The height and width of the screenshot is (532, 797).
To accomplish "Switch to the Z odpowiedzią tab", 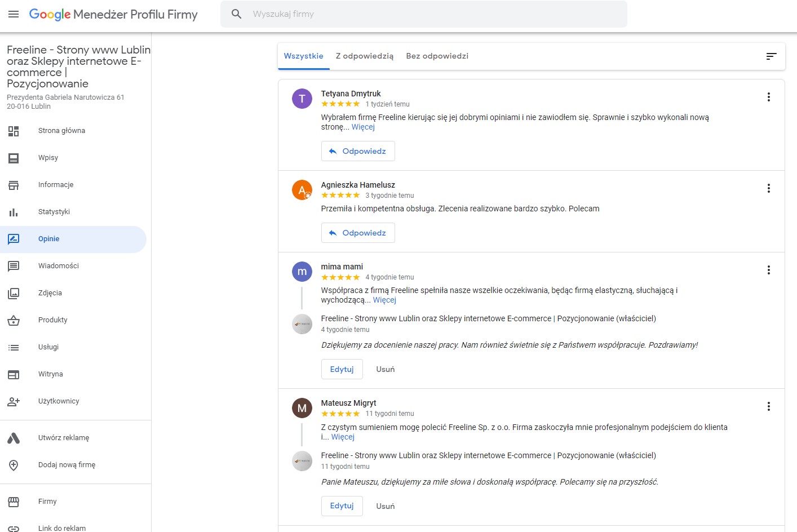I will pos(365,56).
